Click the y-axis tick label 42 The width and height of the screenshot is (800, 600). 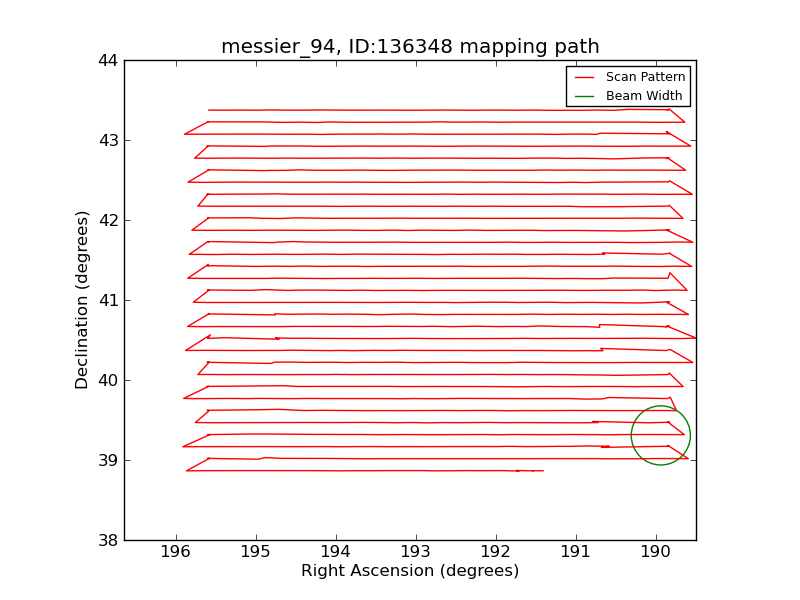point(108,220)
